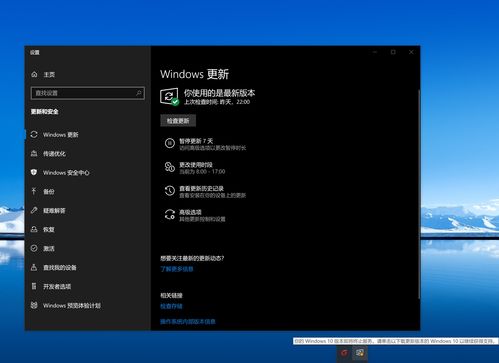Viewport: 499px width, 363px height.
Task: Open 查看更新历史记录 (update history)
Action: pos(205,191)
